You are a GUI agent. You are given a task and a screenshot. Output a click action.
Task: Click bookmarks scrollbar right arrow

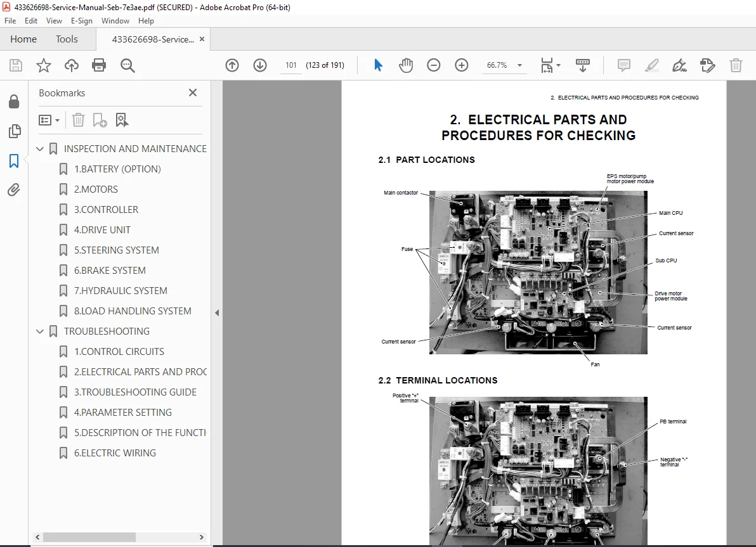(202, 537)
